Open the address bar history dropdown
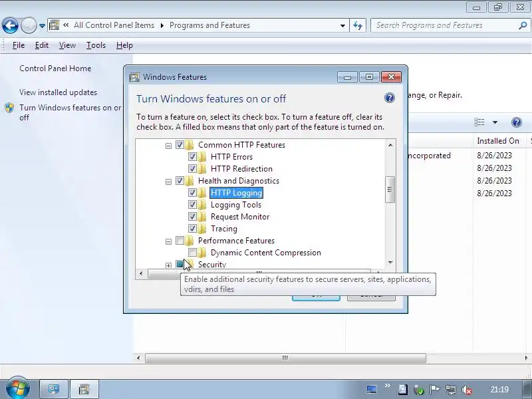Image resolution: width=532 pixels, height=399 pixels. pyautogui.click(x=342, y=26)
